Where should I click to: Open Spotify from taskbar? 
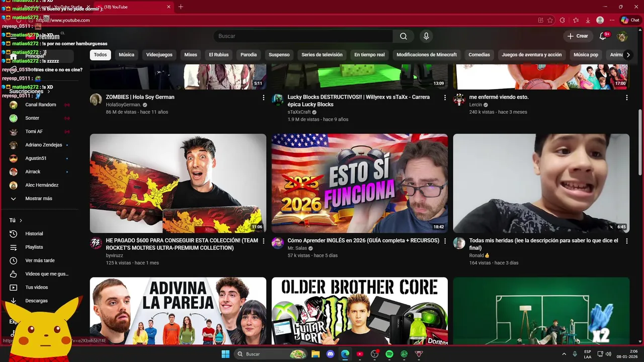pos(389,354)
